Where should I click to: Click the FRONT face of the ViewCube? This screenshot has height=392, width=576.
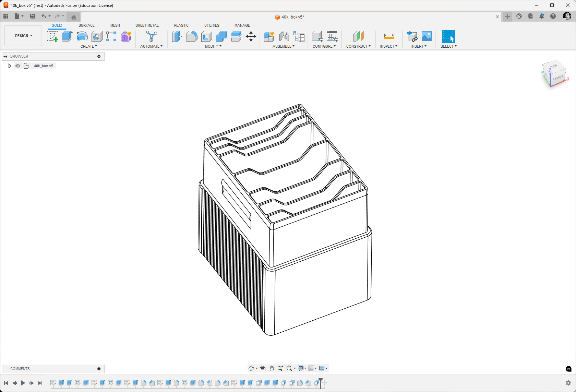tap(558, 78)
